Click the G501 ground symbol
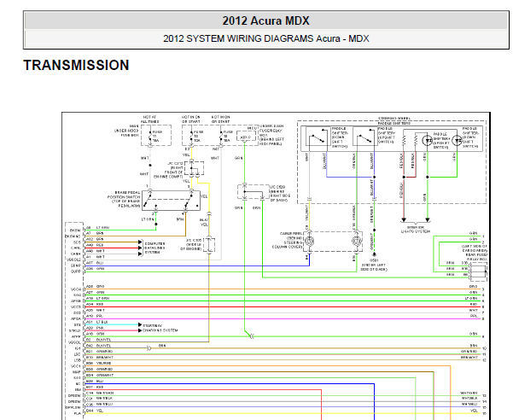 pos(374,254)
